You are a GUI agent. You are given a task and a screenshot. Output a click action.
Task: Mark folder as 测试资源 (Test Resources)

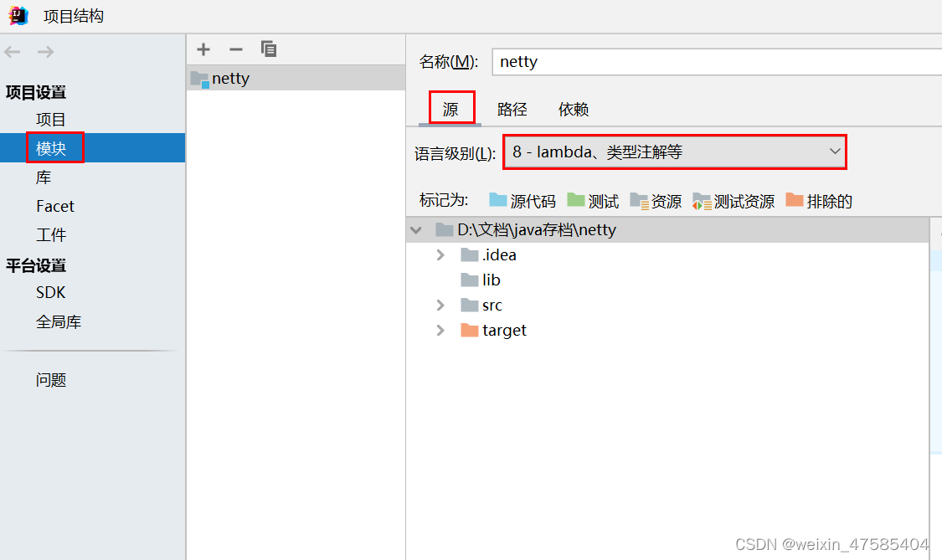tap(733, 201)
